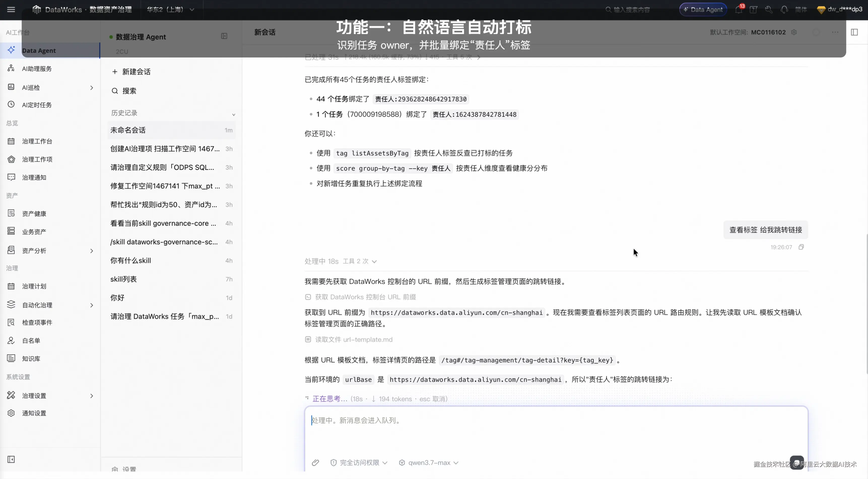Open the three-dot more options menu
The height and width of the screenshot is (479, 868).
pos(835,32)
